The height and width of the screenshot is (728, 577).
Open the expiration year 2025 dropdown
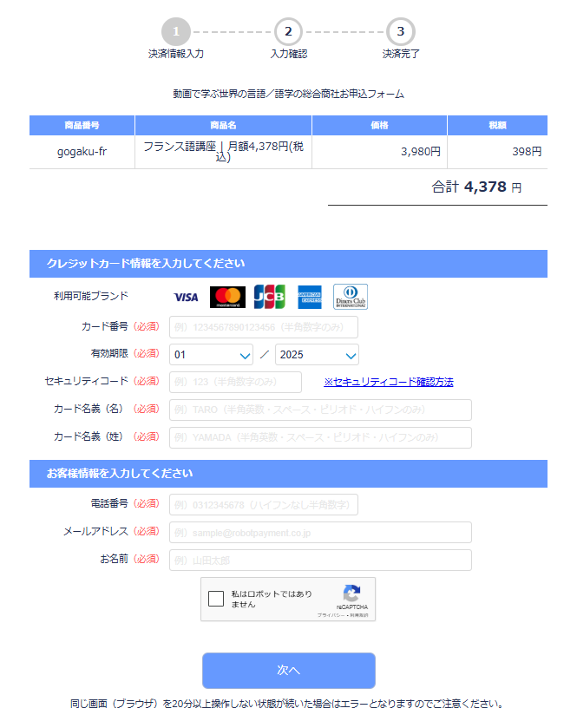pyautogui.click(x=317, y=355)
